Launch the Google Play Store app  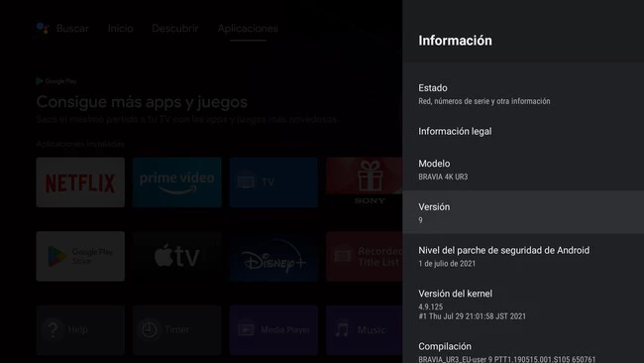80,256
